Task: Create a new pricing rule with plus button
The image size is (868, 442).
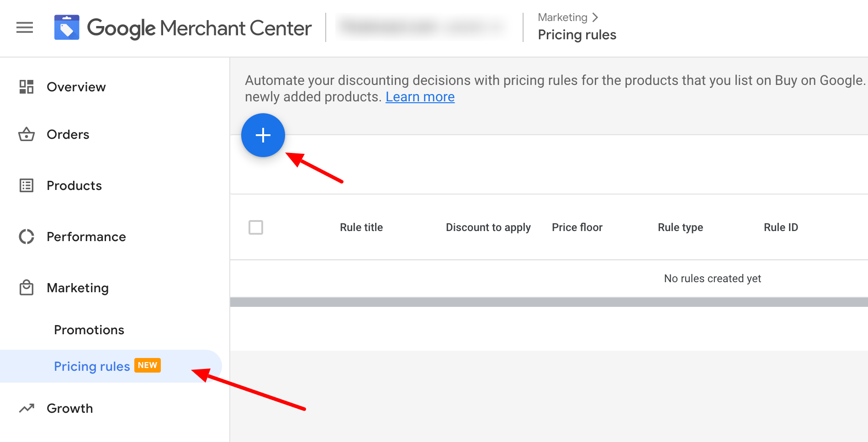Action: [263, 135]
